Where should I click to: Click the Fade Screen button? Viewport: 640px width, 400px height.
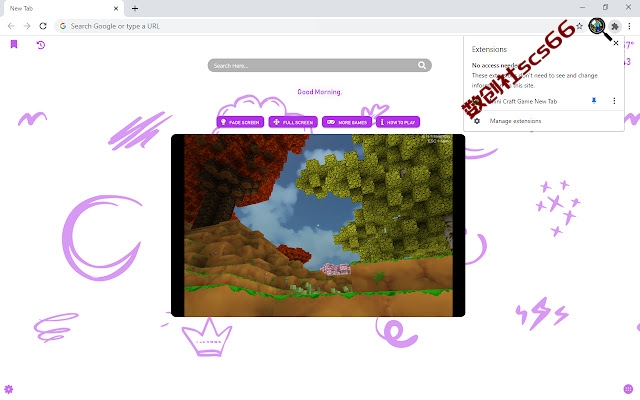point(240,122)
